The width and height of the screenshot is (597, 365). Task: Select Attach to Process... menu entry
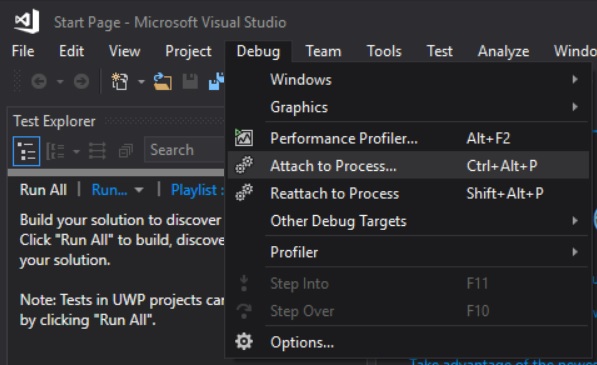point(408,166)
